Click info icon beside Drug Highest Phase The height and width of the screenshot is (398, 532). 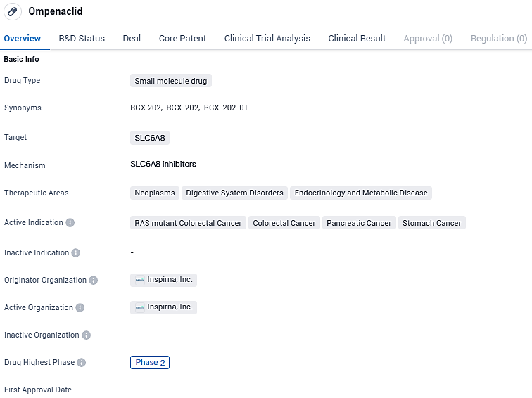[x=82, y=363]
